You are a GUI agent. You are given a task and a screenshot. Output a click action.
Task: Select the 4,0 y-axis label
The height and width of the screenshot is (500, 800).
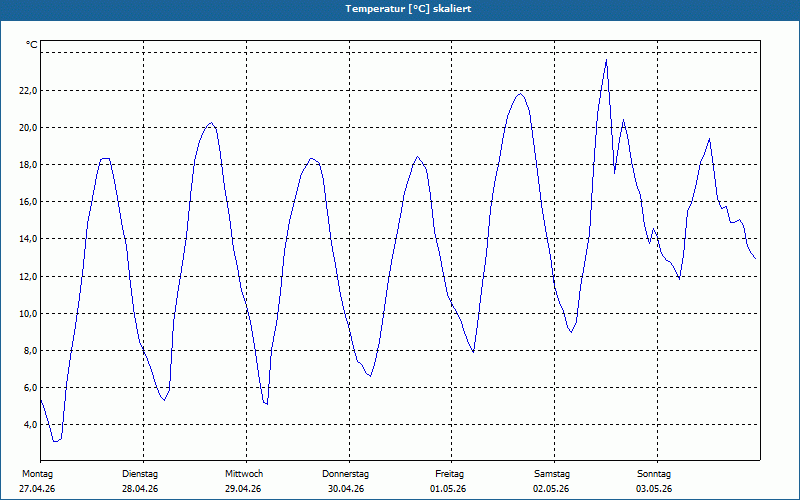click(x=30, y=424)
